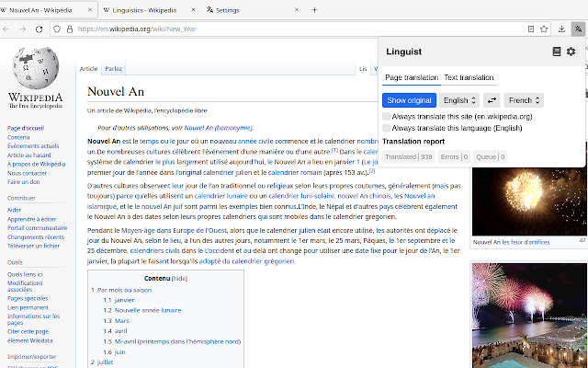Image resolution: width=588 pixels, height=368 pixels.
Task: Open the English source language dropdown
Action: 459,99
